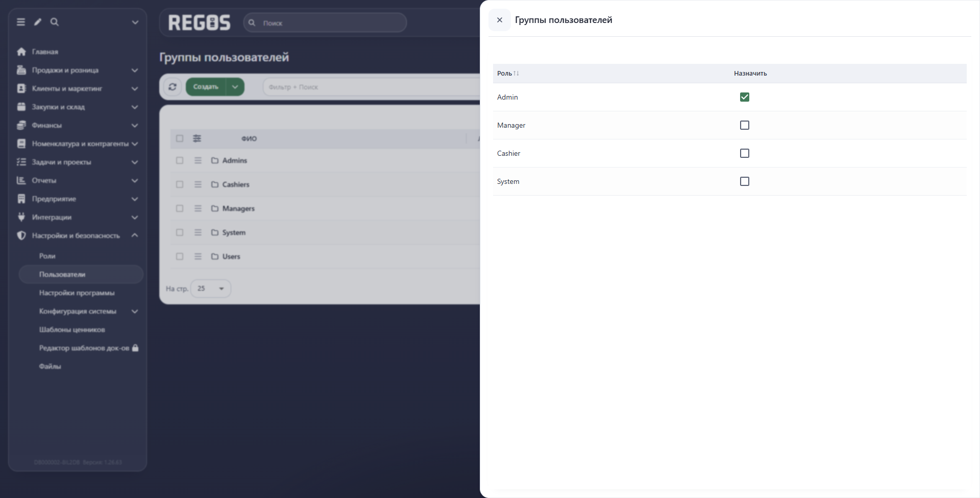980x498 pixels.
Task: Close the Группы пользователей side panel
Action: tap(500, 20)
